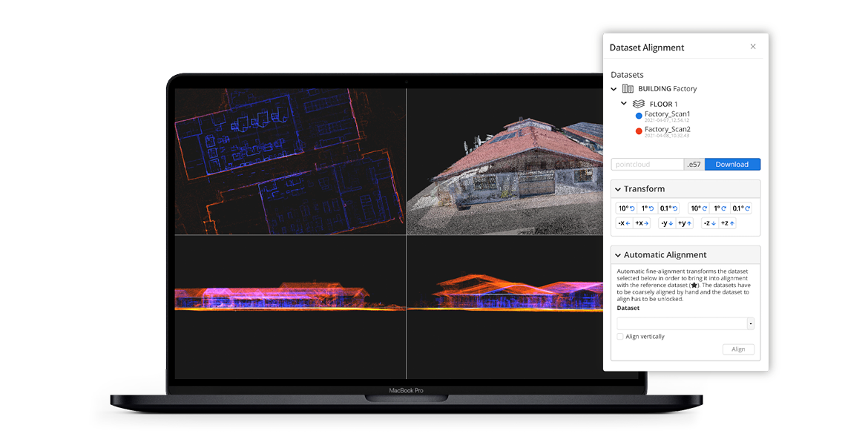Select Factory_Scan1 dataset
The image size is (868, 445).
666,114
